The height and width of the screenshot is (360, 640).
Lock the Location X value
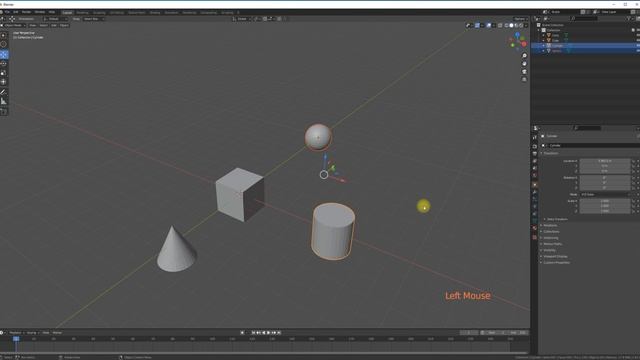click(x=633, y=161)
